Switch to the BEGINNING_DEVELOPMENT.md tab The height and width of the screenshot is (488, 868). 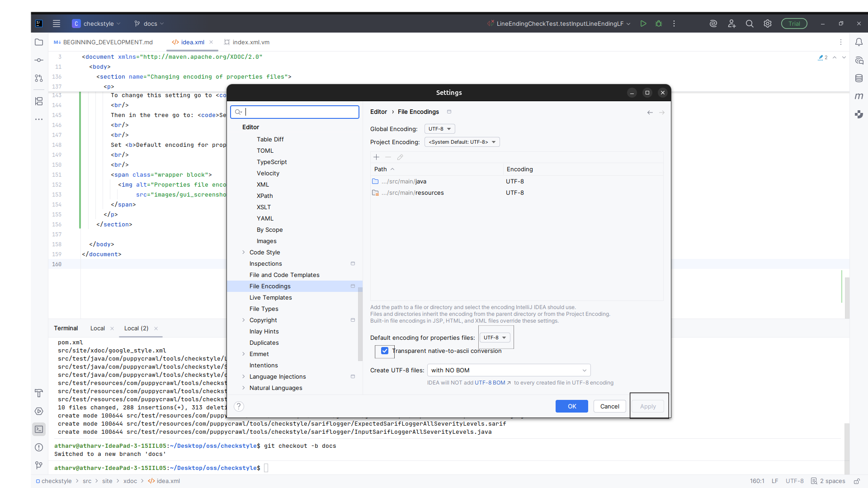107,42
